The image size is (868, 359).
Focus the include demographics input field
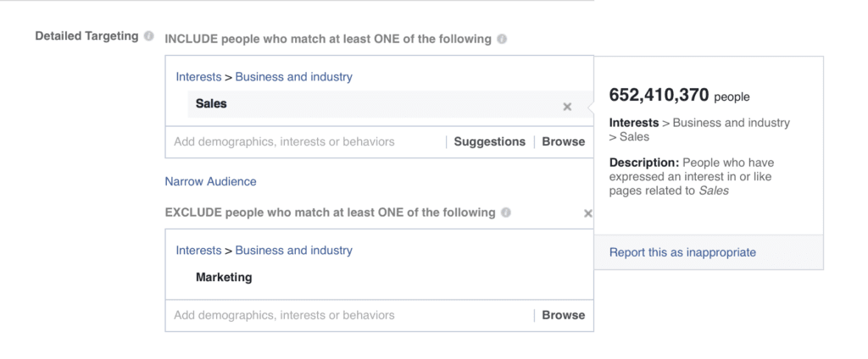(x=284, y=142)
